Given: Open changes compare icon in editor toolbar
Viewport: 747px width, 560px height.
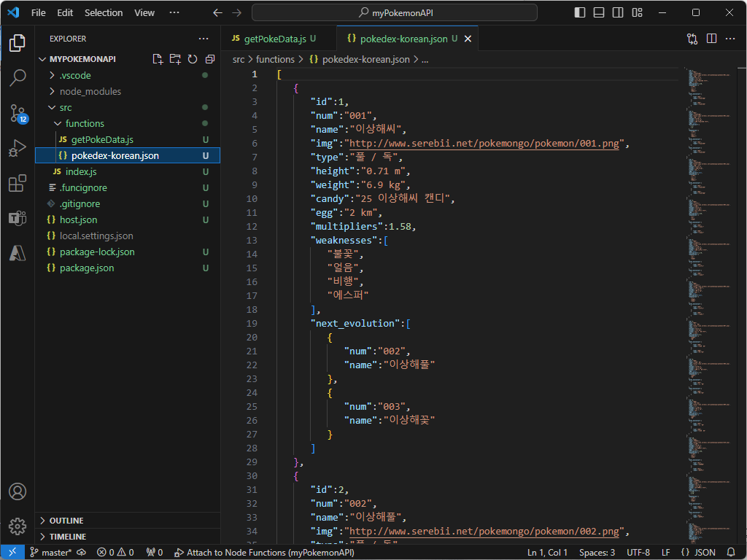Looking at the screenshot, I should 692,39.
